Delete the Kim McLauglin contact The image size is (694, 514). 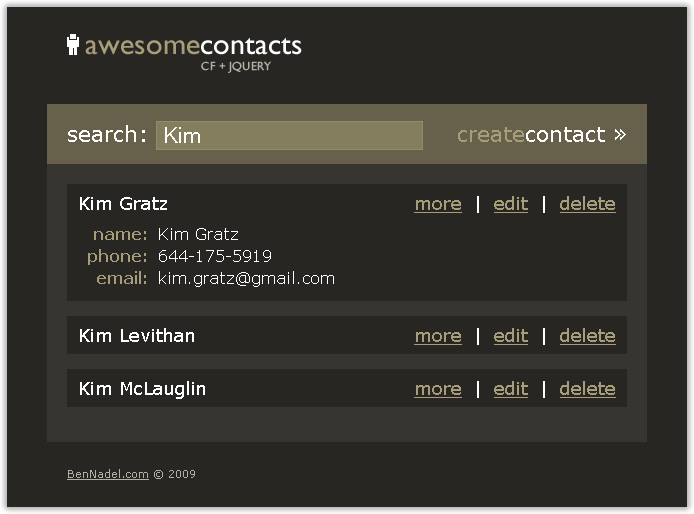[x=587, y=389]
